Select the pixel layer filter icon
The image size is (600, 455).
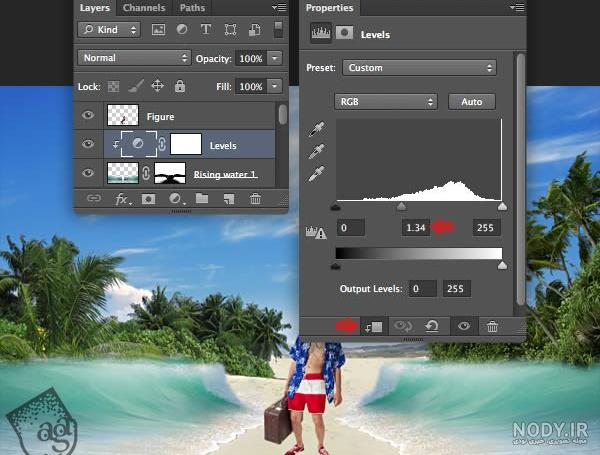click(158, 30)
